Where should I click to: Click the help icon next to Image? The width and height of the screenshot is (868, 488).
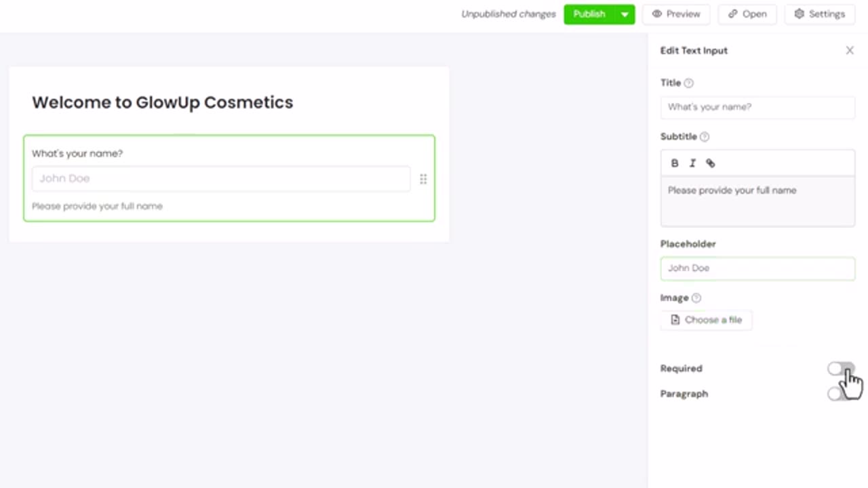696,298
